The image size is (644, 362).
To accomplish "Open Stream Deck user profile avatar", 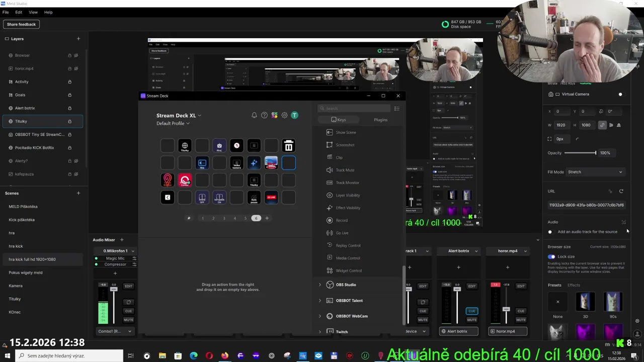I will click(294, 115).
